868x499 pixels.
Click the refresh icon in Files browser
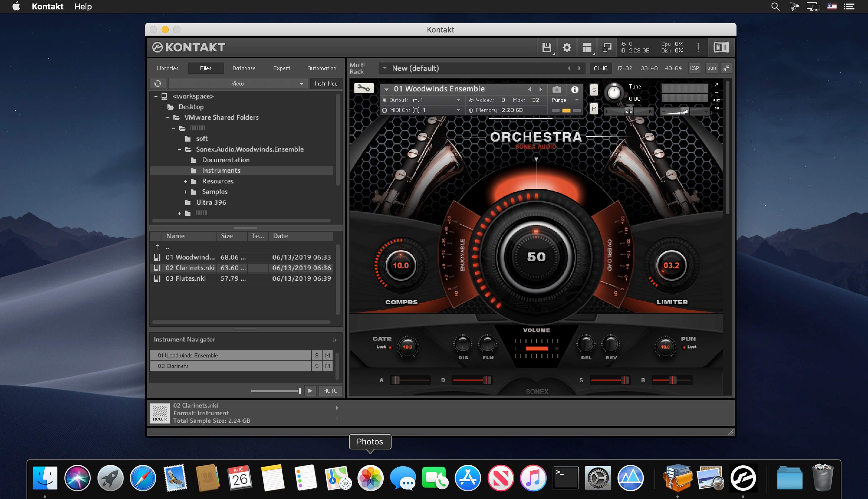coord(157,83)
